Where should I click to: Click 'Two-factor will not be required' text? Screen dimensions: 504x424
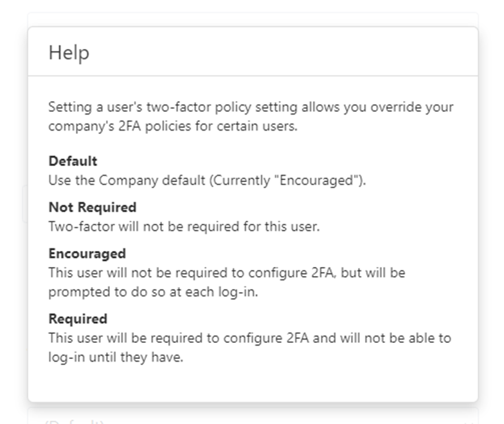pyautogui.click(x=184, y=226)
